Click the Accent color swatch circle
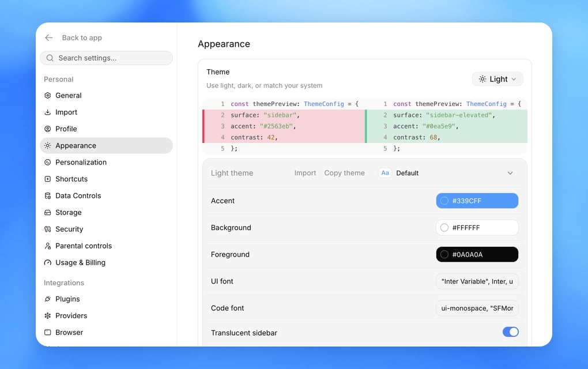Viewport: 588px width, 369px height. pos(444,201)
